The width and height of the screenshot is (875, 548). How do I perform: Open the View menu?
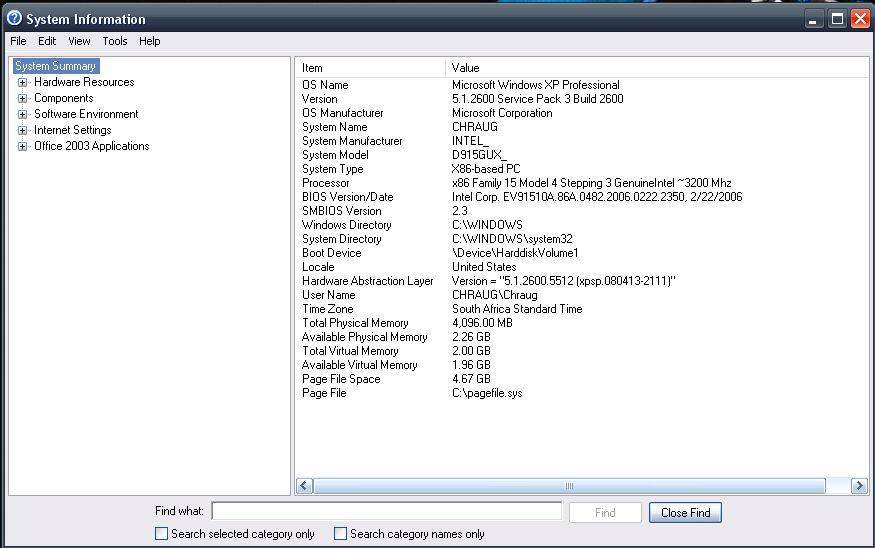point(79,41)
